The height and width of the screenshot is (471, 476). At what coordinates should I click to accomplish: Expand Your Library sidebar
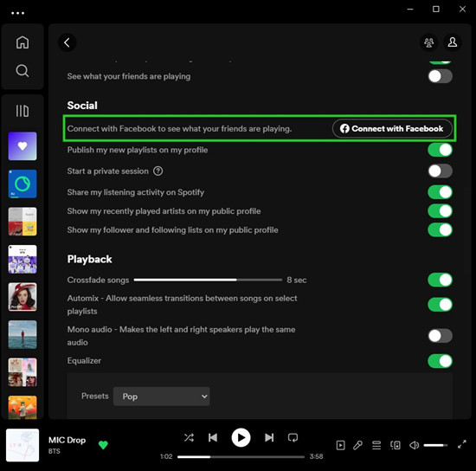click(23, 111)
